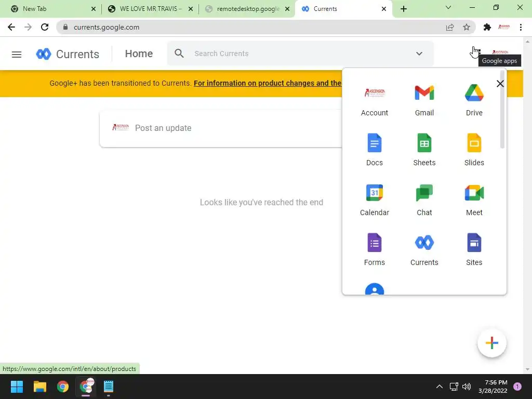The width and height of the screenshot is (532, 399).
Task: Close the Google apps panel
Action: coord(500,84)
